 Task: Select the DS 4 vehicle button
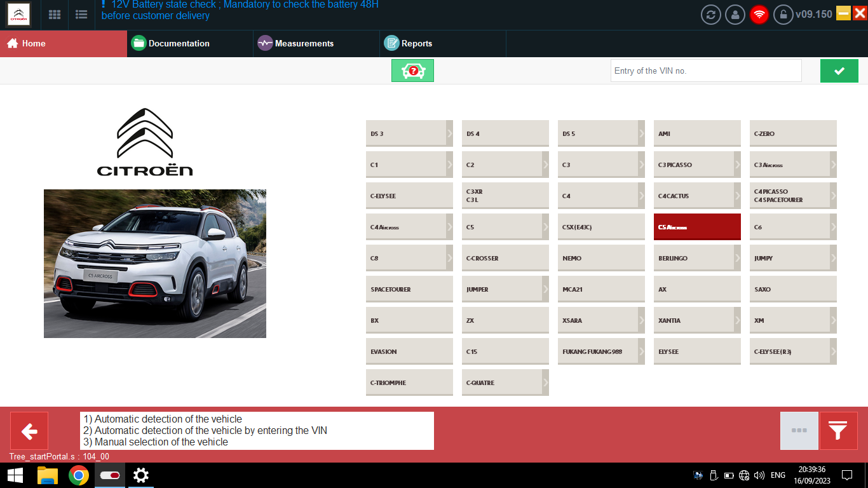click(505, 133)
